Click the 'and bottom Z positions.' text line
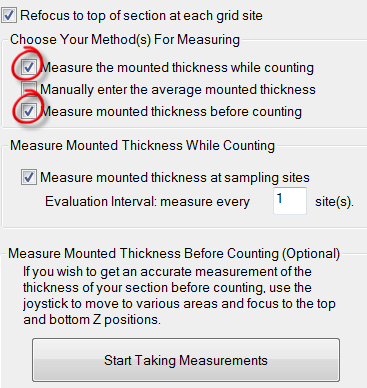The height and width of the screenshot is (388, 367). click(92, 320)
